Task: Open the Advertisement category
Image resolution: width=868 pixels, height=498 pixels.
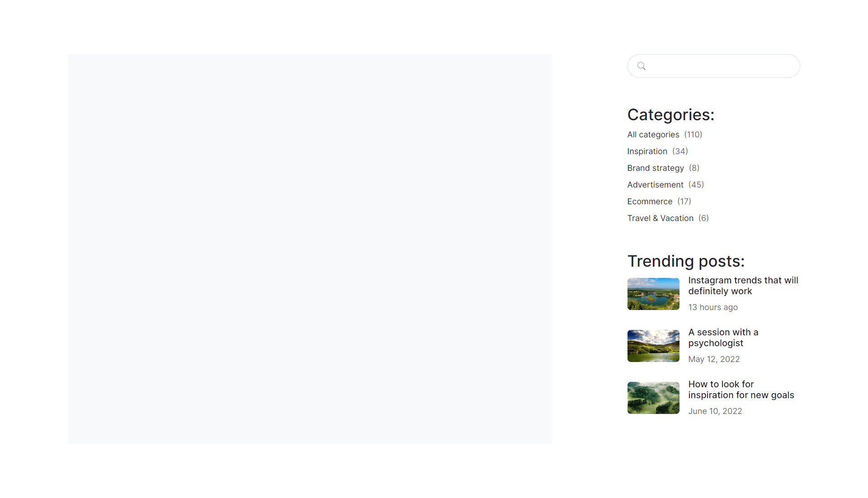Action: (655, 185)
